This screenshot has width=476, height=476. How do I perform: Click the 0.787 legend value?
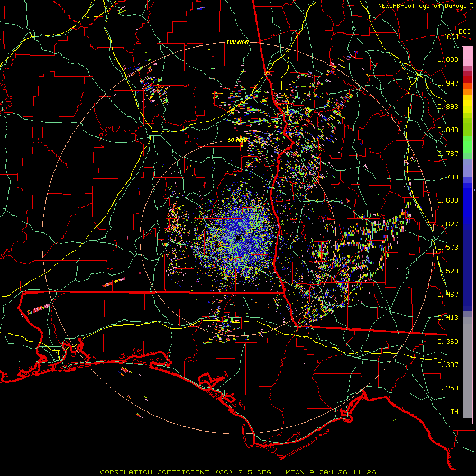tap(448, 153)
